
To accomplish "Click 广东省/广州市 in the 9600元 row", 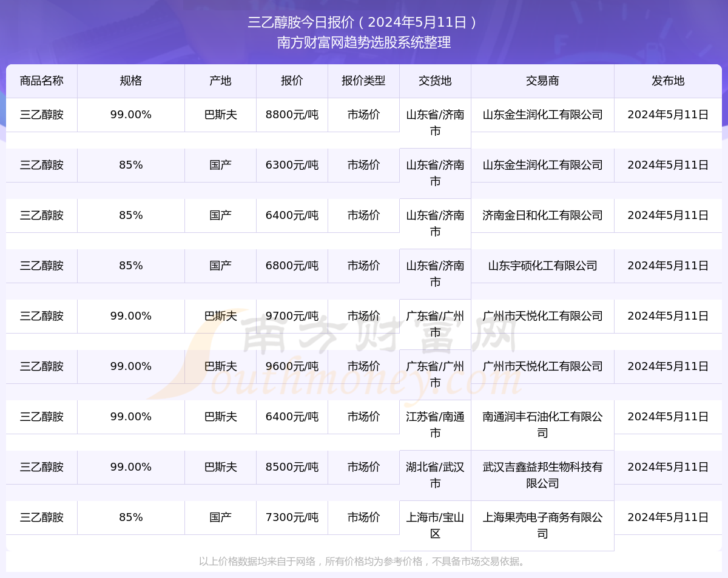I will pos(435,374).
